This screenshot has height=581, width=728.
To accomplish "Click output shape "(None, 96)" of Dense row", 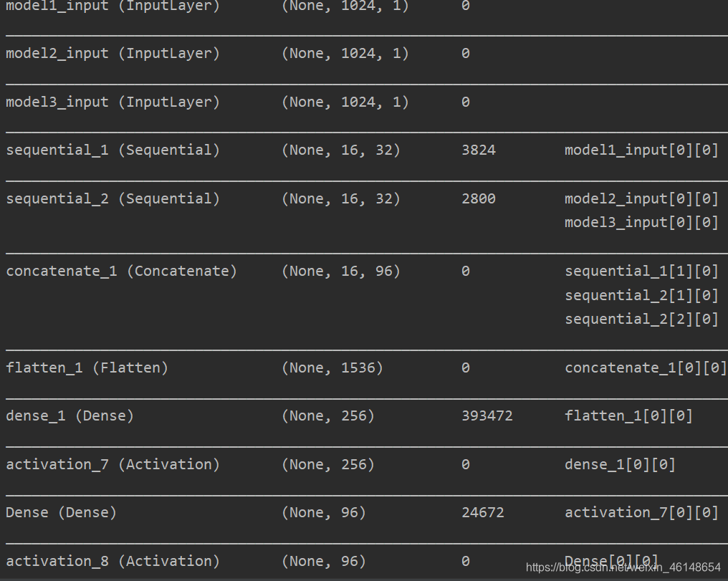I will coord(324,513).
